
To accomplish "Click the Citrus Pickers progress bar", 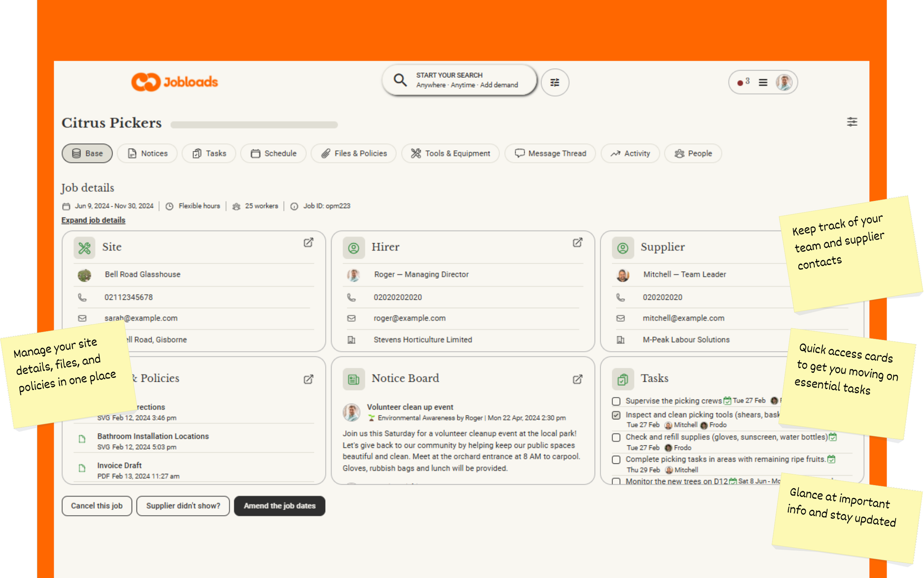I will point(254,125).
